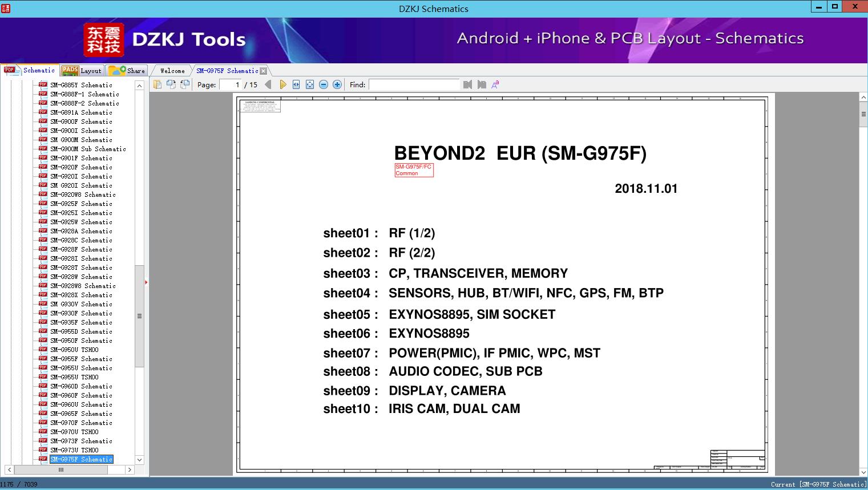The width and height of the screenshot is (868, 490).
Task: Select SM-G930V Schematic entry
Action: pos(81,304)
